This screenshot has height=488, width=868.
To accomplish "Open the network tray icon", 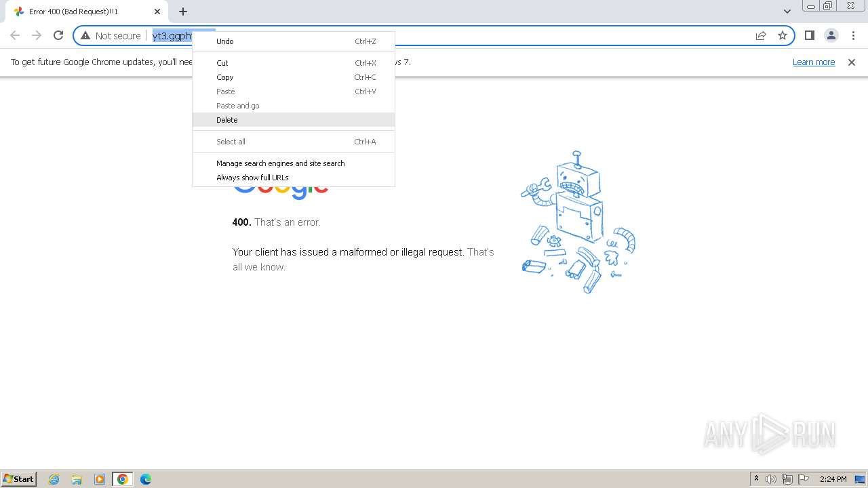I will (x=787, y=479).
